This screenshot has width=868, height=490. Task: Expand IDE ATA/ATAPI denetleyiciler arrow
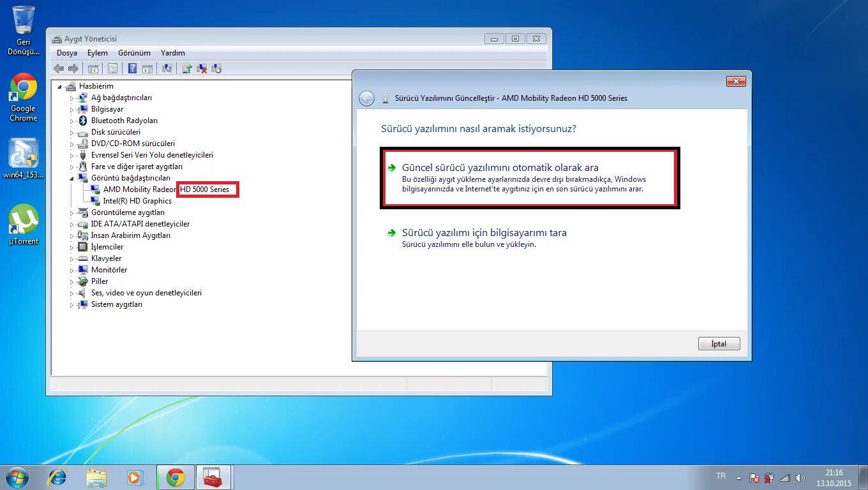[x=72, y=225]
